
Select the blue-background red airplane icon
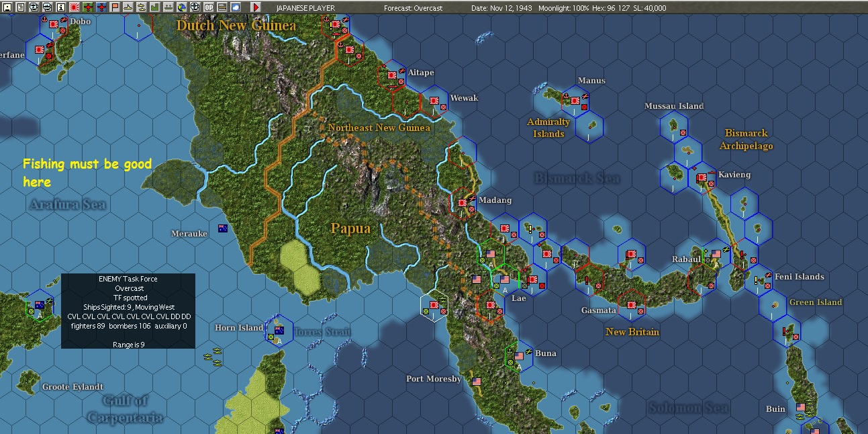(101, 7)
